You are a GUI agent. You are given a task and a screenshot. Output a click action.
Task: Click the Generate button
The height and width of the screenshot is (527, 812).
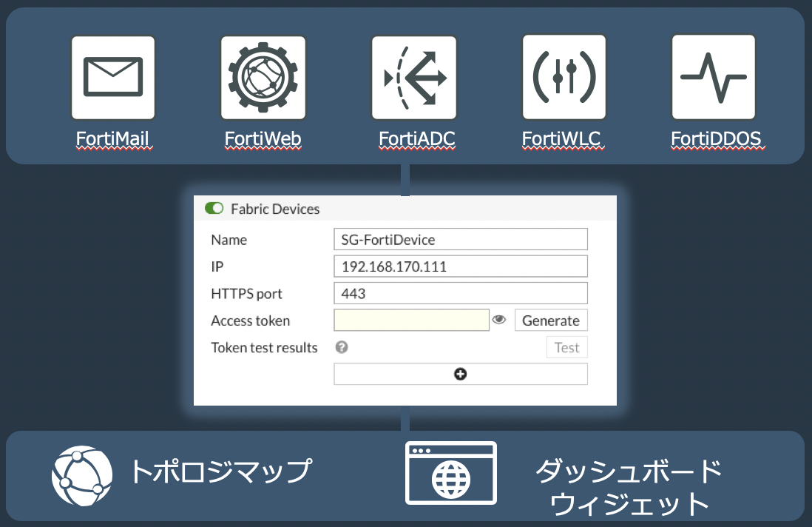(x=551, y=320)
